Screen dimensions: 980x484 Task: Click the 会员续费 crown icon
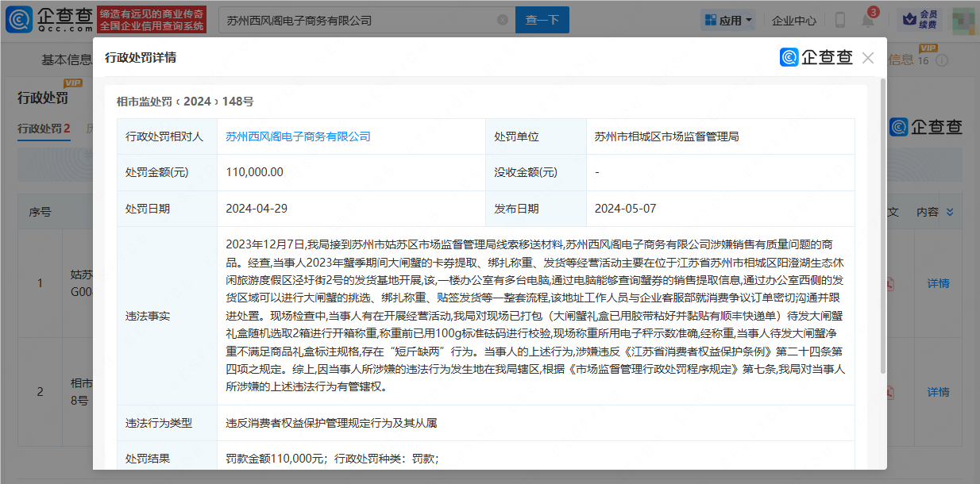pos(909,20)
